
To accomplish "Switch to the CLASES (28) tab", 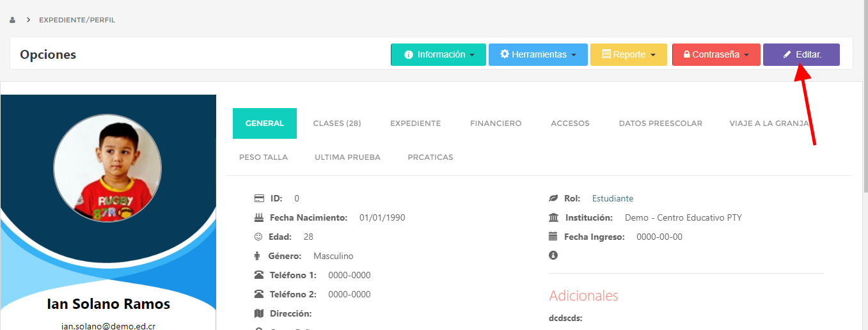I will (x=337, y=123).
